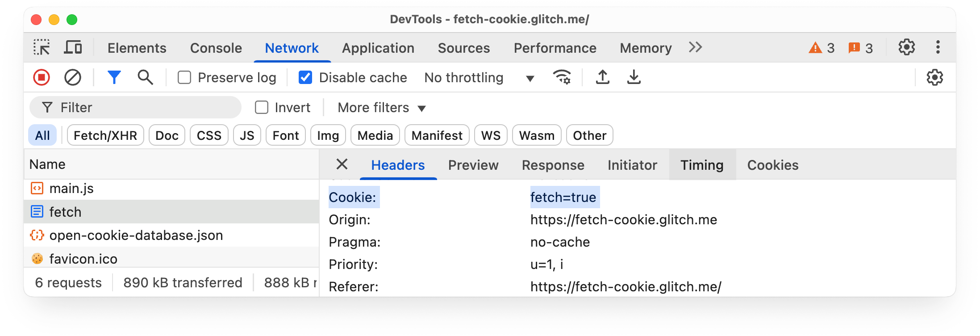Select the open-cookie-database.json request

pos(171,235)
